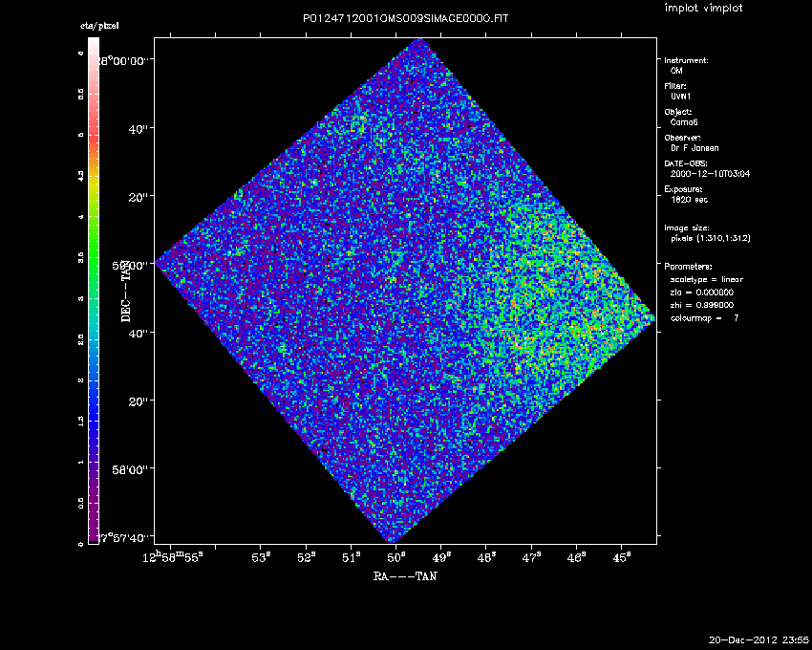Click the 'implot vimplot' label
Image resolution: width=812 pixels, height=650 pixels.
(x=703, y=8)
